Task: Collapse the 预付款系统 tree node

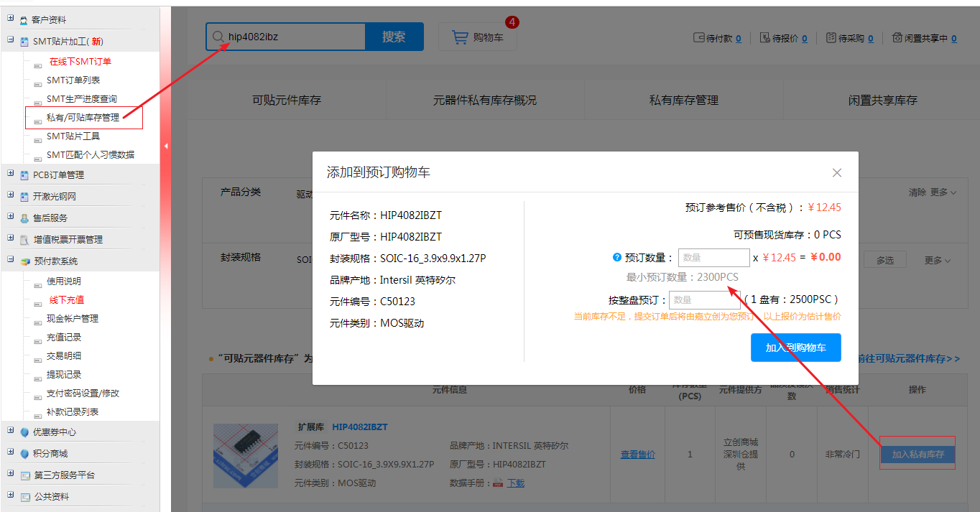Action: 11,260
